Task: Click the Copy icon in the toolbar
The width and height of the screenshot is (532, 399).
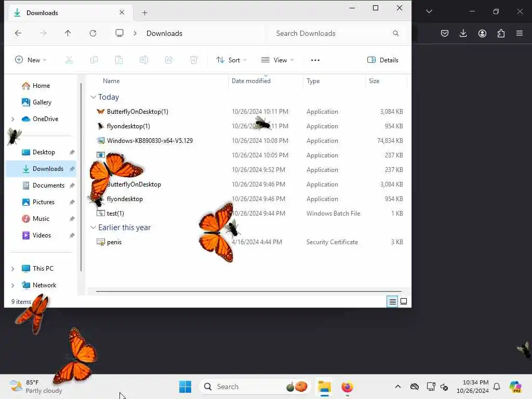Action: tap(94, 60)
